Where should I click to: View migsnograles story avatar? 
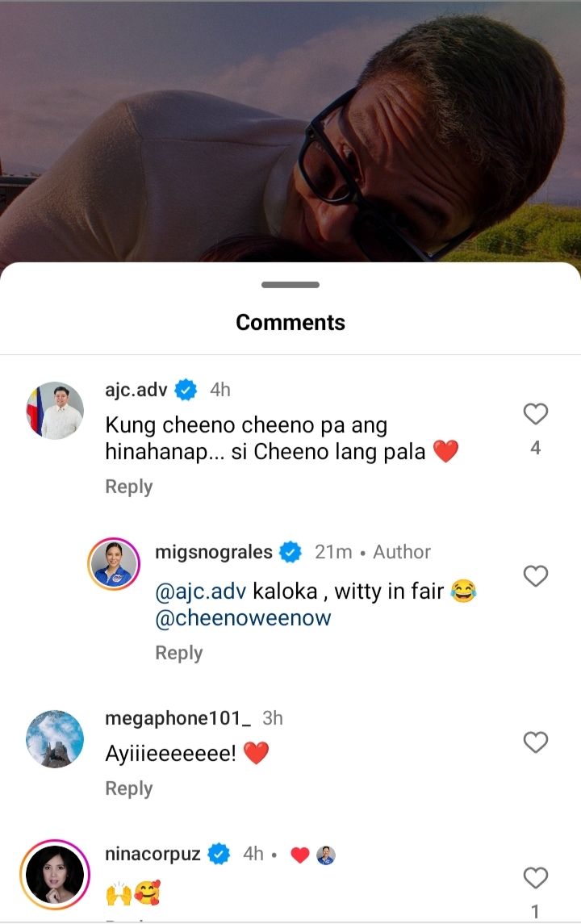114,564
